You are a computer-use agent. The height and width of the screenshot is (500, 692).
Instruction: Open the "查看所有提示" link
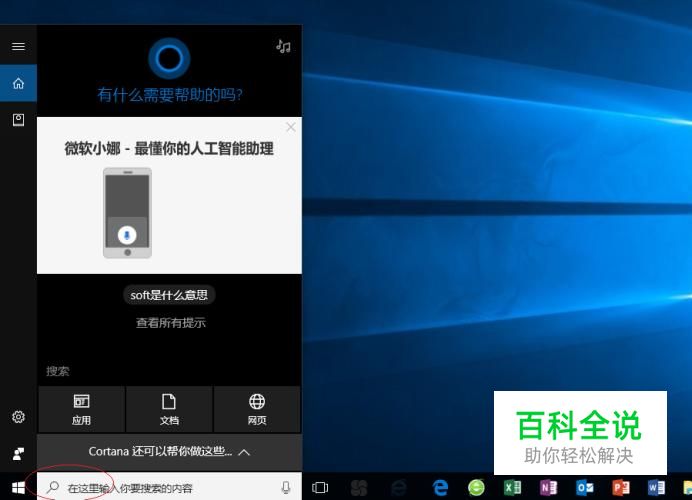(170, 323)
